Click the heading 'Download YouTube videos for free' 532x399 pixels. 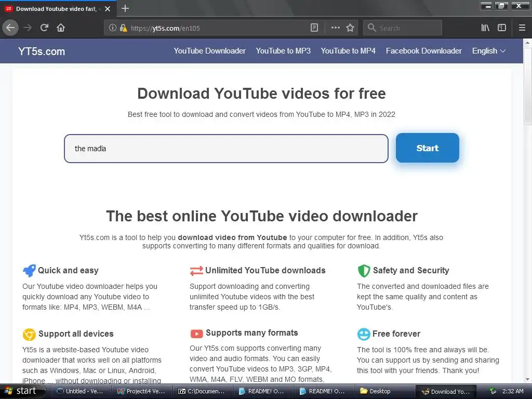262,94
